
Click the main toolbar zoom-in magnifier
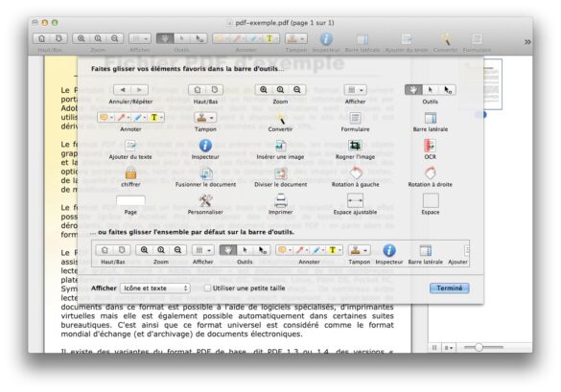tap(82, 38)
